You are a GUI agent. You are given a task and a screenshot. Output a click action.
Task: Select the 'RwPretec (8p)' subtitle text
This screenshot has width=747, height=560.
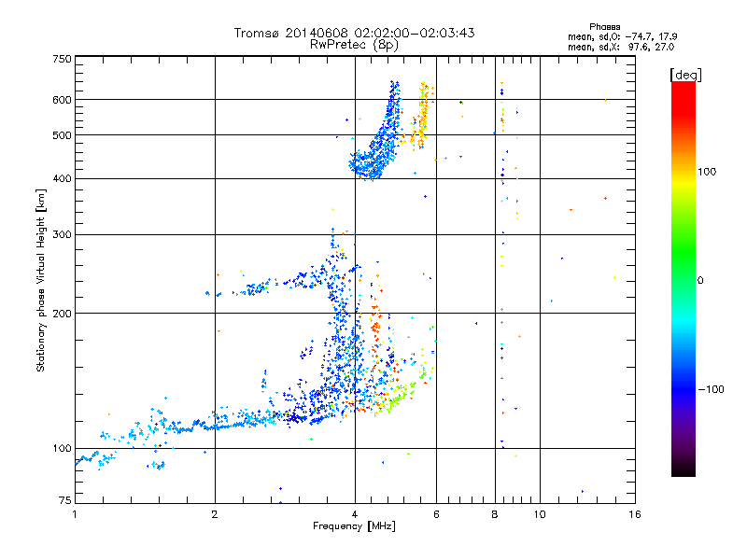[354, 45]
